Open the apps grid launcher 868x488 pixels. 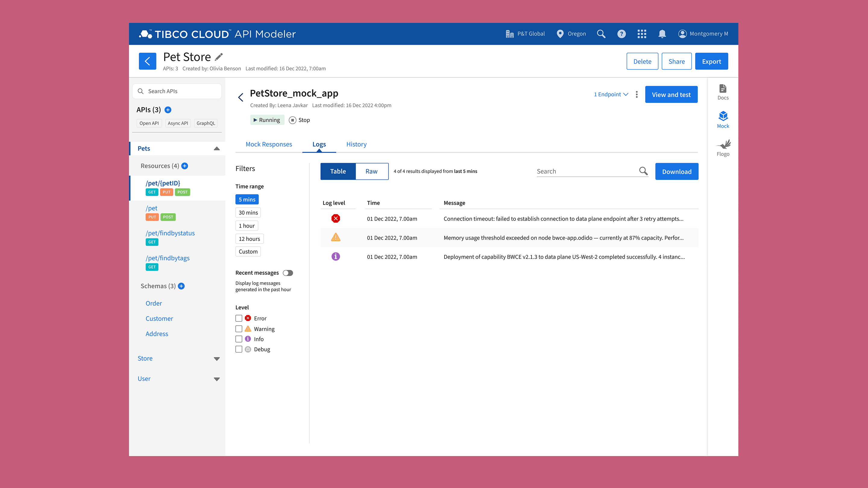coord(642,34)
